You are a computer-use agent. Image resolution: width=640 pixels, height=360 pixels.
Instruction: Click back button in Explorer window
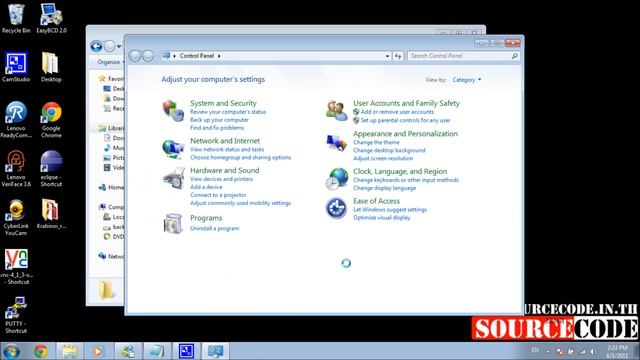click(x=96, y=47)
